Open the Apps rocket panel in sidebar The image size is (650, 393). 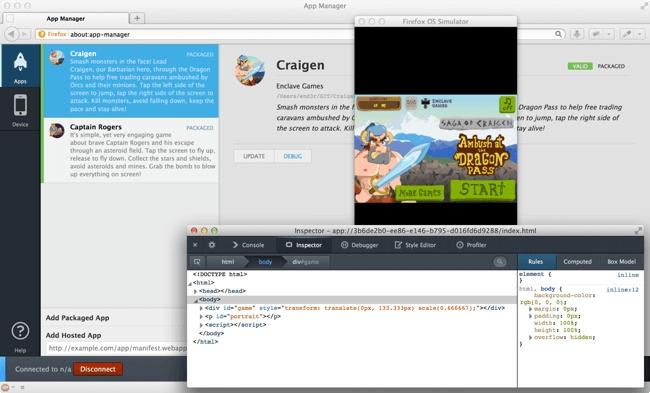[20, 66]
